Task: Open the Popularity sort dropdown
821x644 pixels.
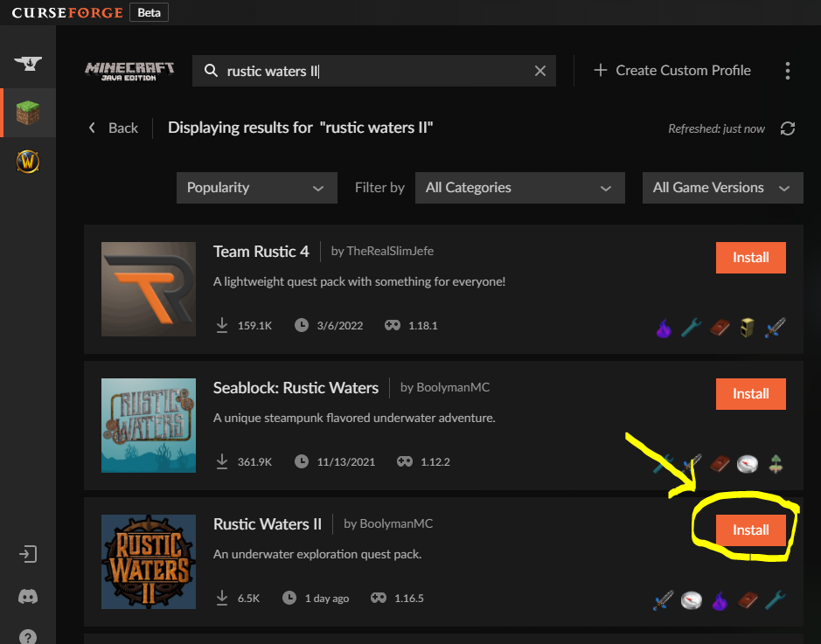Action: point(256,188)
